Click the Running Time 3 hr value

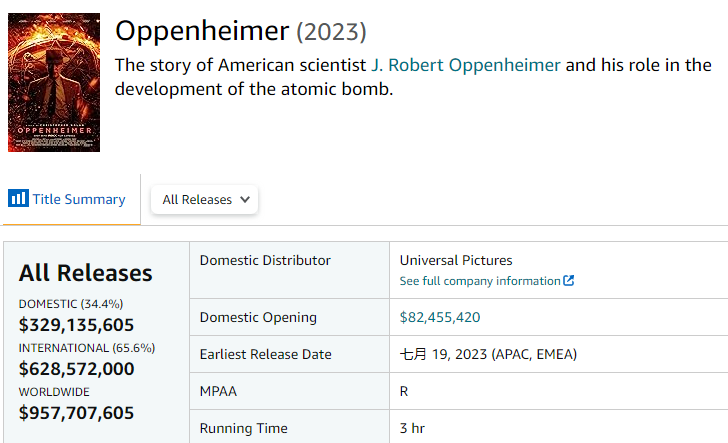pyautogui.click(x=412, y=428)
